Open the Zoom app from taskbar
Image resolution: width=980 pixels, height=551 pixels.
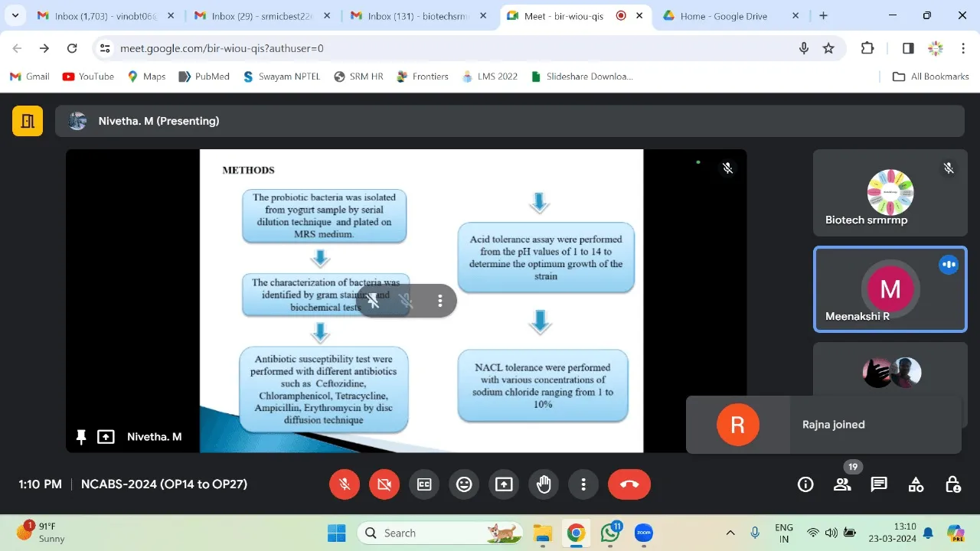tap(644, 533)
